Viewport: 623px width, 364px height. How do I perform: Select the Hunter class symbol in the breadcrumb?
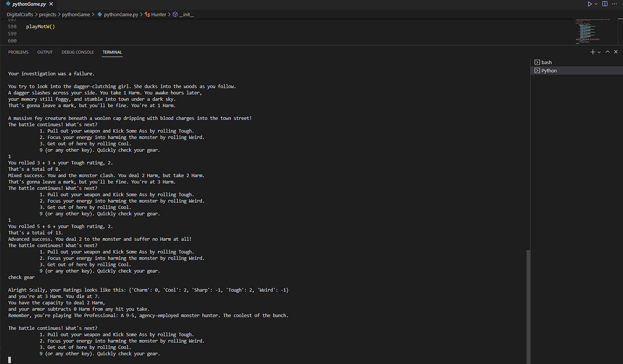click(x=157, y=15)
